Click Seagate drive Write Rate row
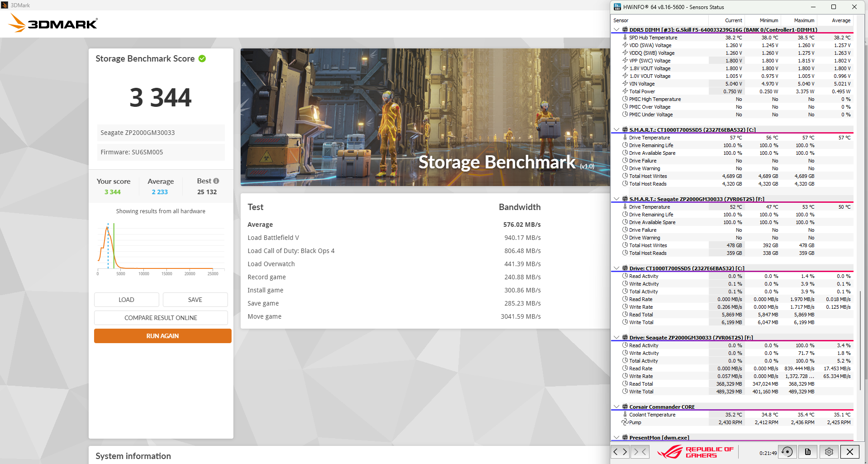Image resolution: width=868 pixels, height=464 pixels. click(x=732, y=376)
